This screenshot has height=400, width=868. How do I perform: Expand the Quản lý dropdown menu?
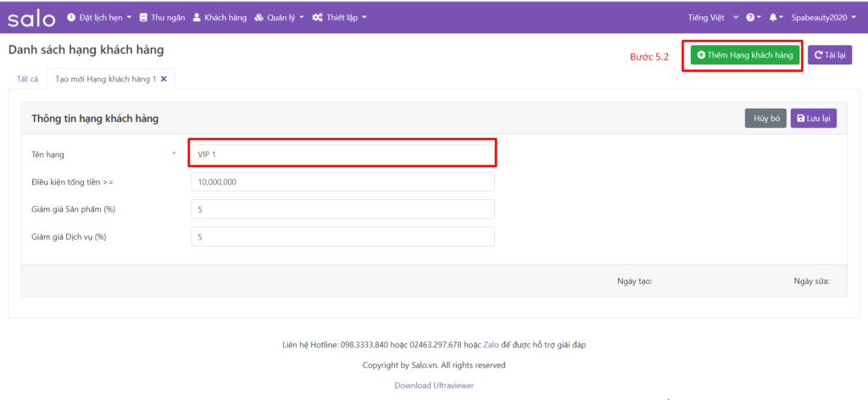coord(279,18)
